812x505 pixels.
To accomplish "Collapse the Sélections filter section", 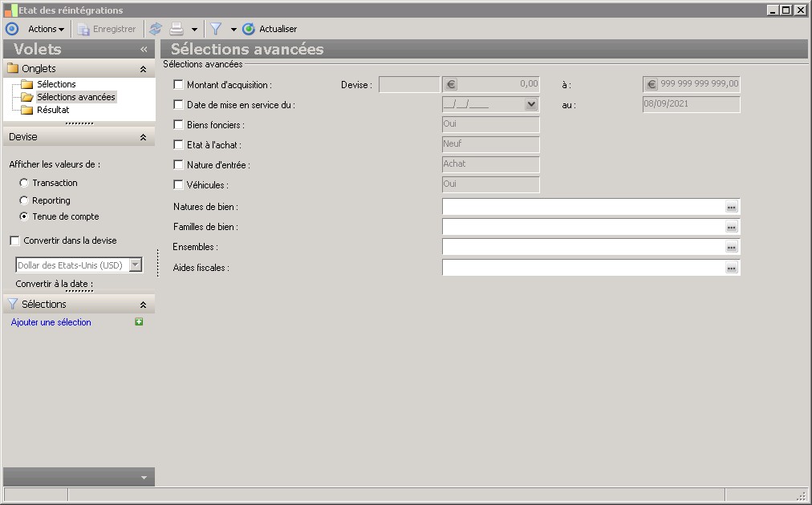I will (143, 305).
